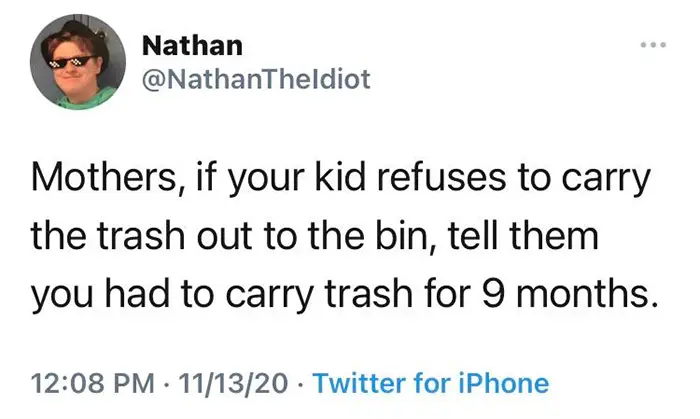The image size is (700, 419).
Task: Open the display name Nathan
Action: [191, 46]
